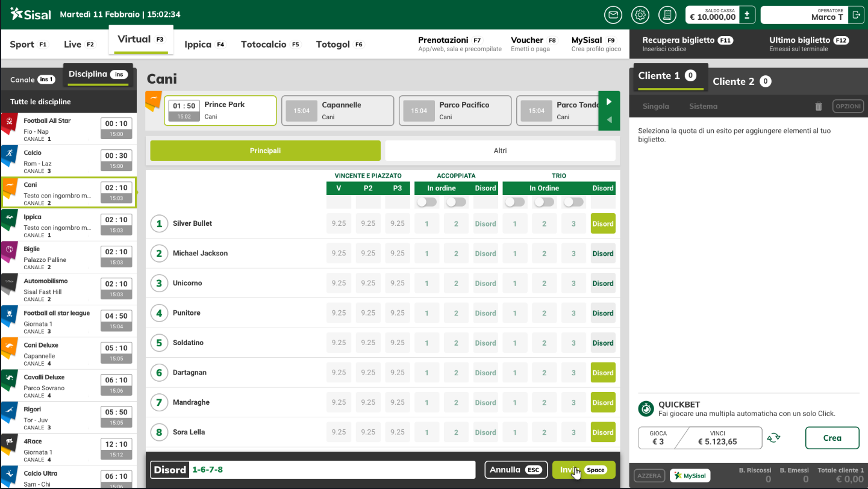This screenshot has height=489, width=868.
Task: Select the Parco Pacifico race card
Action: tap(455, 111)
